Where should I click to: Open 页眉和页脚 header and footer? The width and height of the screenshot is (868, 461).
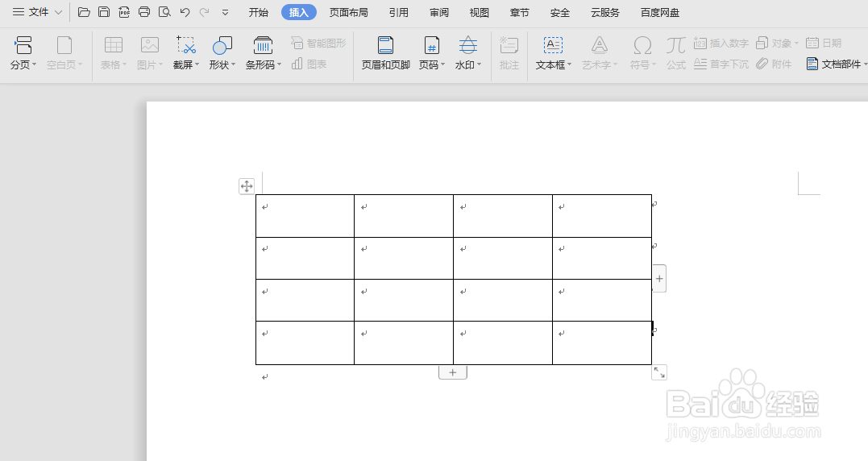coord(386,53)
